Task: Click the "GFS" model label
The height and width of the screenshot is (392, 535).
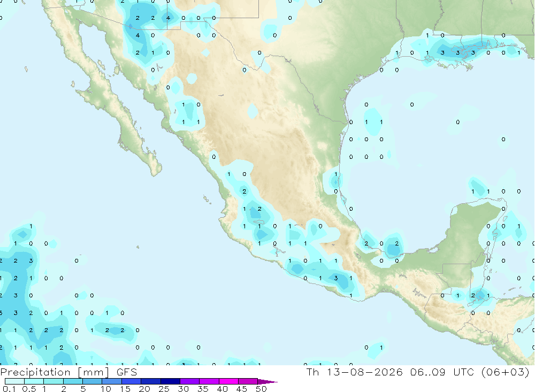Action: point(127,372)
